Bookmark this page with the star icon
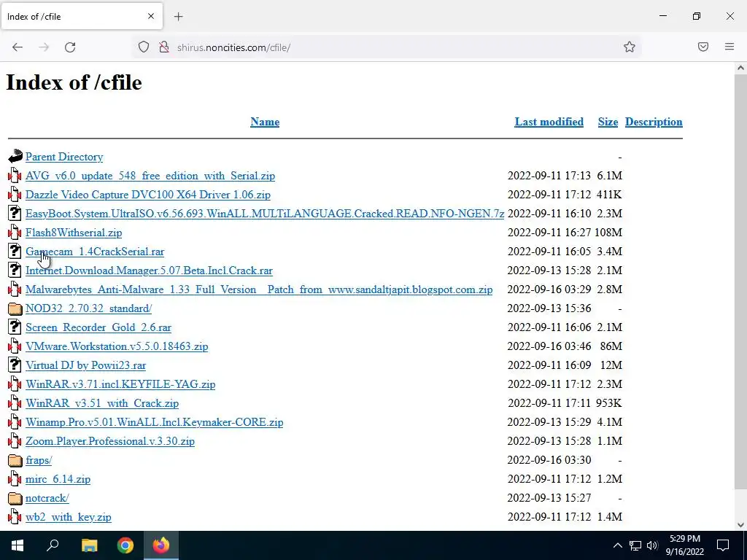Screen dimensions: 747x560 coord(630,47)
